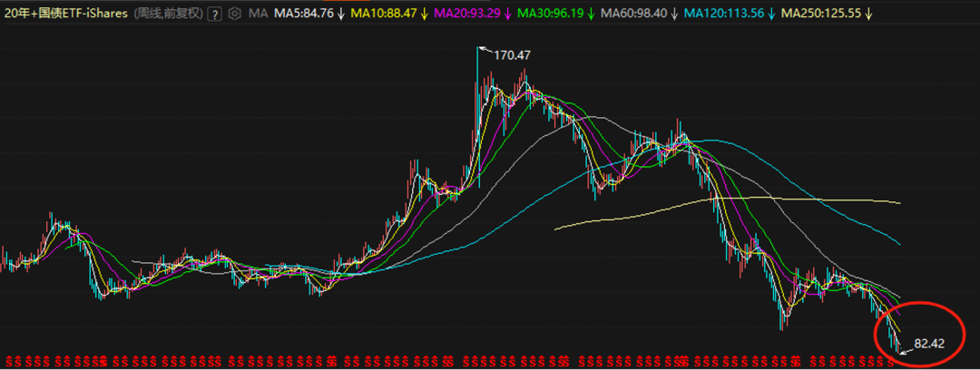
Task: Open the indicator settings gear icon
Action: point(235,14)
